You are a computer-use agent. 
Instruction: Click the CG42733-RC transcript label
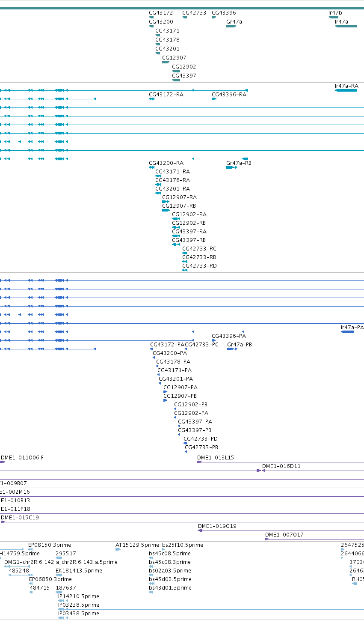[x=199, y=249]
